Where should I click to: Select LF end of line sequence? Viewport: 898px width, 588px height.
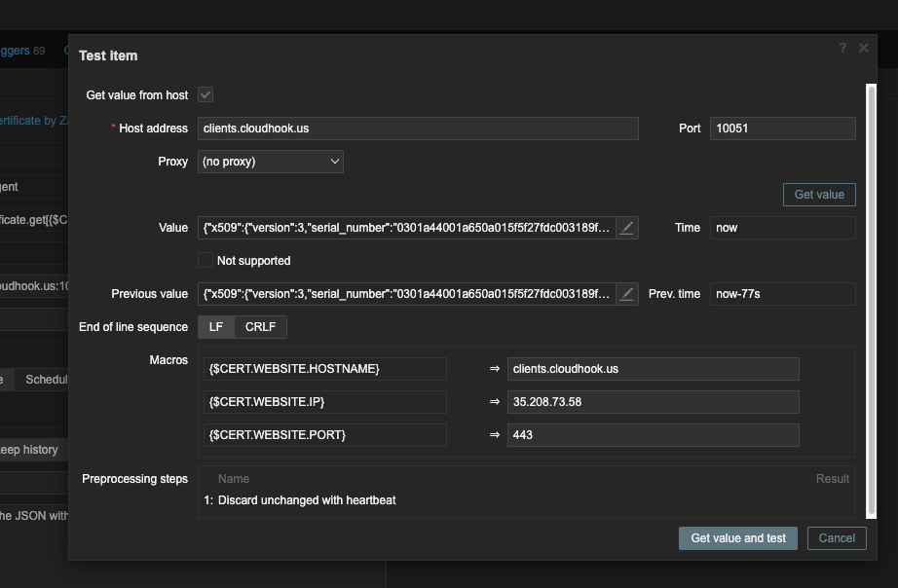[x=216, y=327]
